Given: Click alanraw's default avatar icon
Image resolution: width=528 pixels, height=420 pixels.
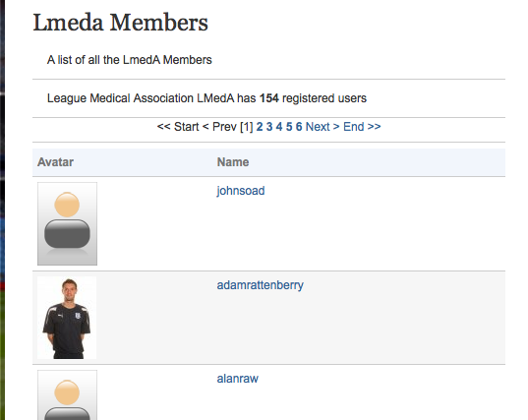Looking at the screenshot, I should click(x=67, y=395).
